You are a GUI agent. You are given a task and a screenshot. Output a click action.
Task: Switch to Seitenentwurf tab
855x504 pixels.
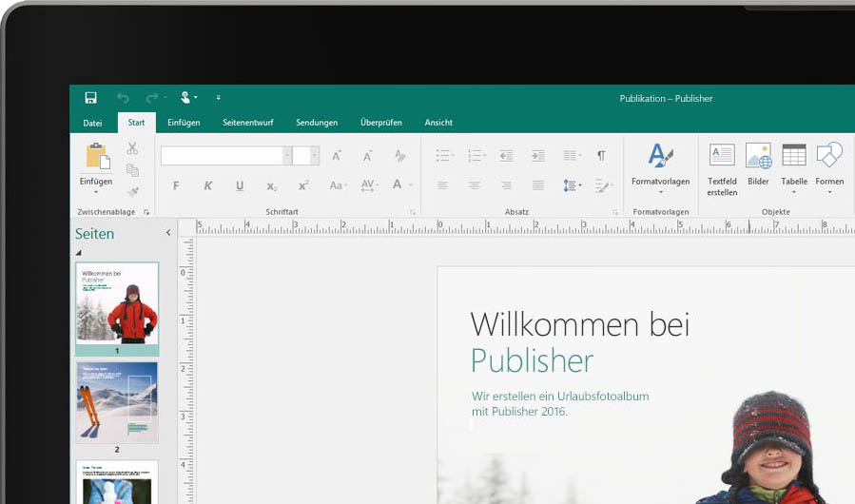pos(248,123)
